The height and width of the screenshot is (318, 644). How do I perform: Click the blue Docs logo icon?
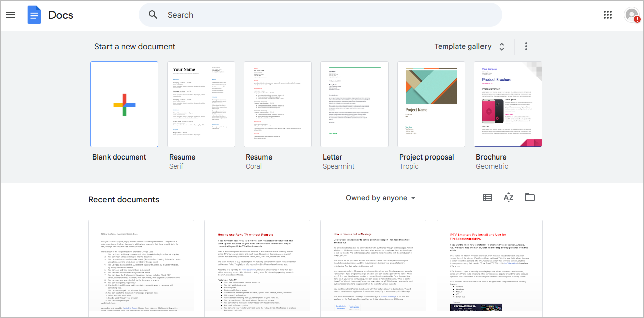coord(34,15)
